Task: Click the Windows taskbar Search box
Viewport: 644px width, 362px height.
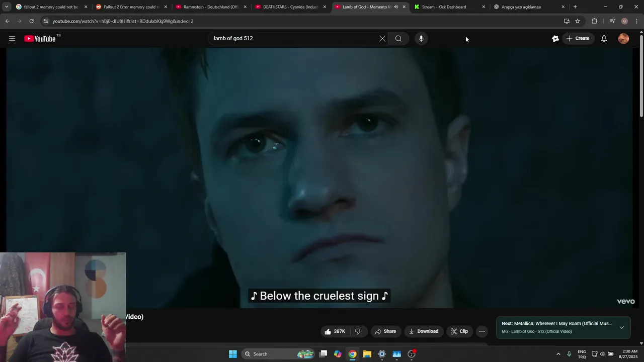Action: pos(278,354)
